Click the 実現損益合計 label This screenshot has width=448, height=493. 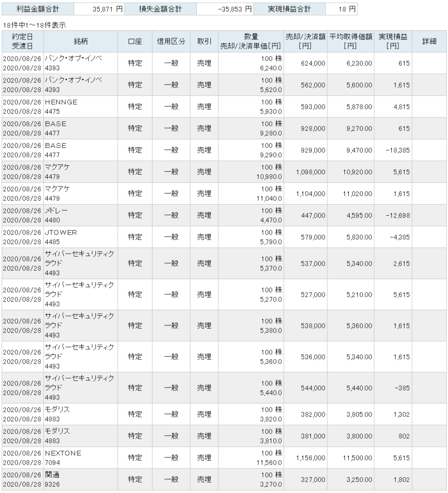(x=289, y=9)
